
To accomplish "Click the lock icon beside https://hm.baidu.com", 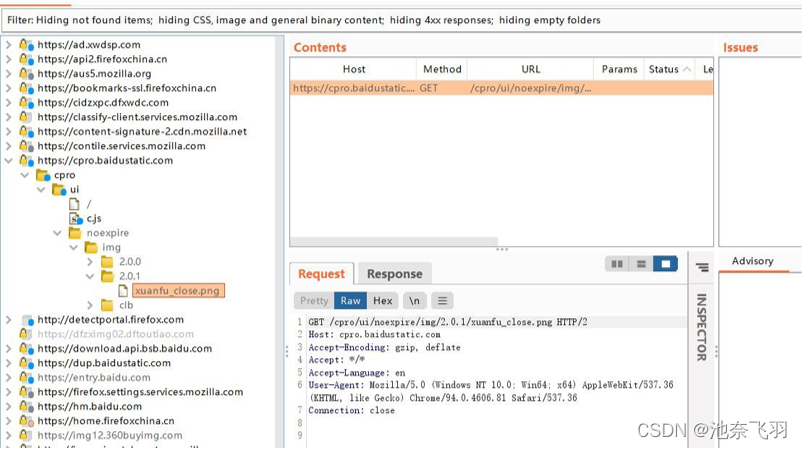I will pyautogui.click(x=26, y=407).
